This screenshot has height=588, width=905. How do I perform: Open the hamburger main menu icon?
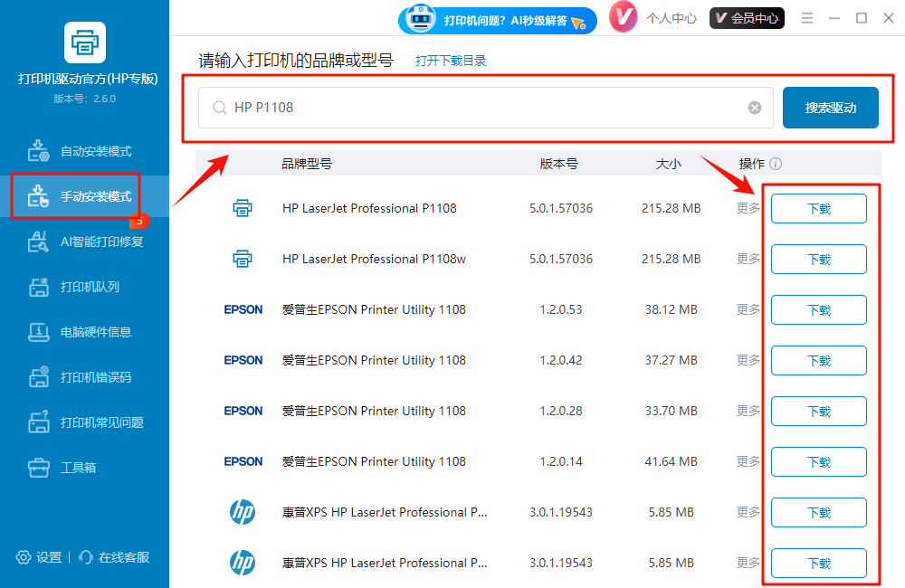point(807,18)
